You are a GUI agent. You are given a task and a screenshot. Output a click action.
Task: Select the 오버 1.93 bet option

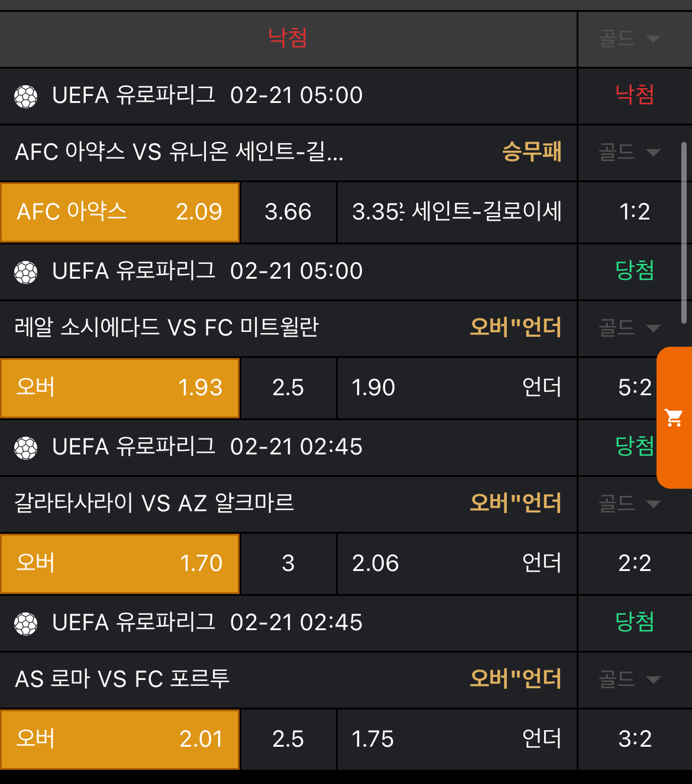pyautogui.click(x=120, y=388)
